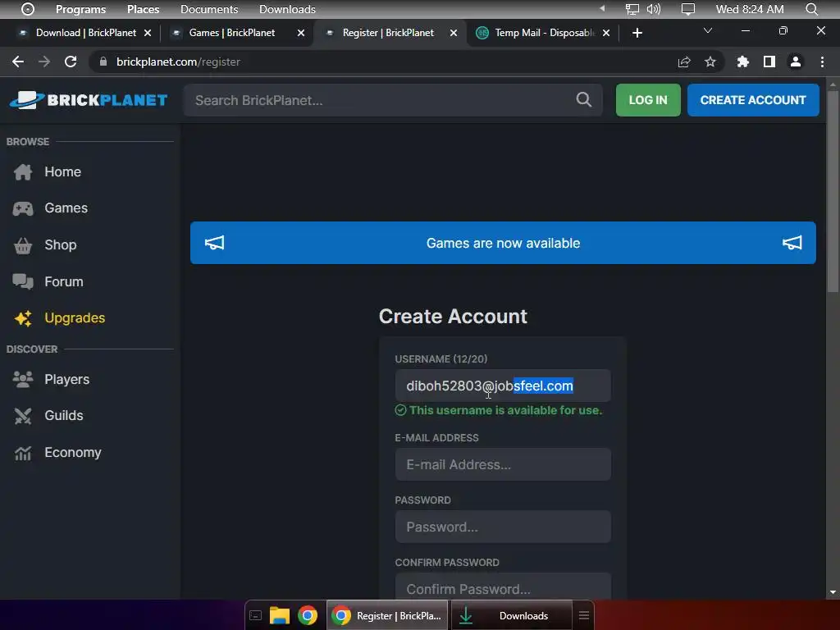The image size is (840, 630).
Task: Click the E-mail Address input field
Action: (x=503, y=464)
